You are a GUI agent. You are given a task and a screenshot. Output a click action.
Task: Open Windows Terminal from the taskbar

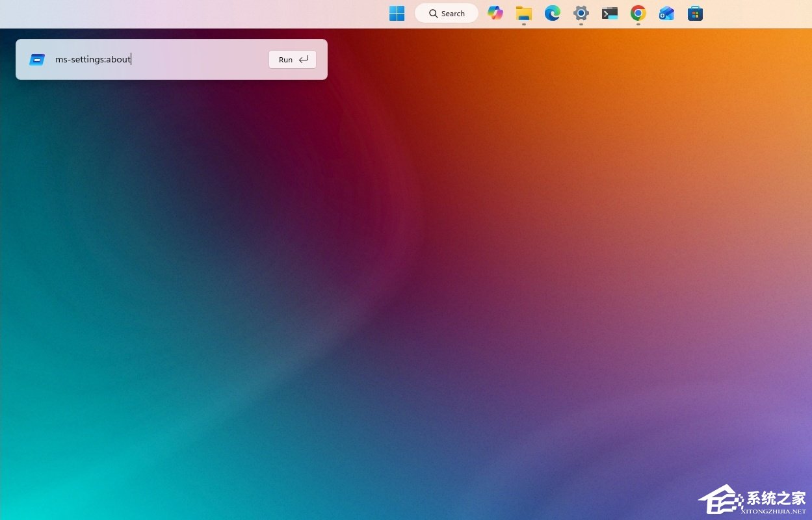click(610, 13)
